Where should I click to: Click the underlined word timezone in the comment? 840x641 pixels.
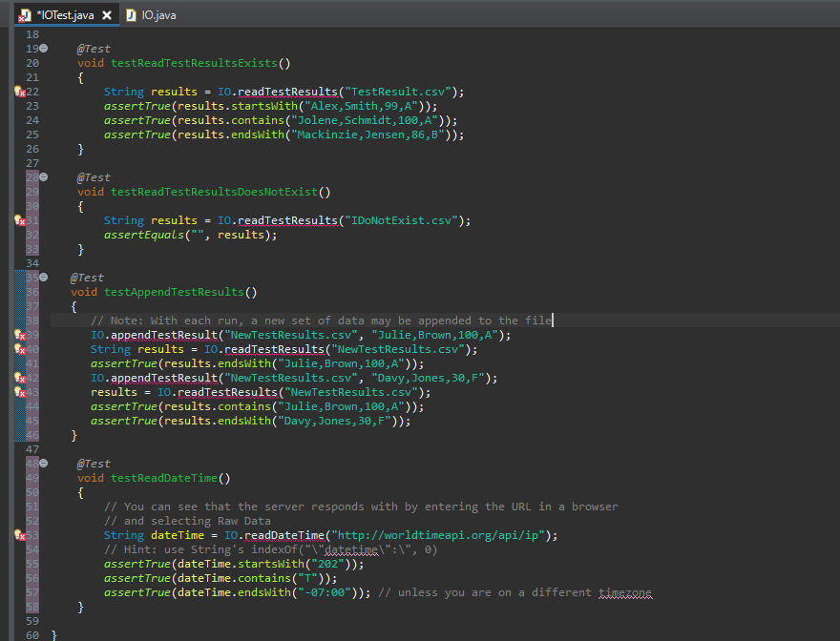pyautogui.click(x=624, y=592)
